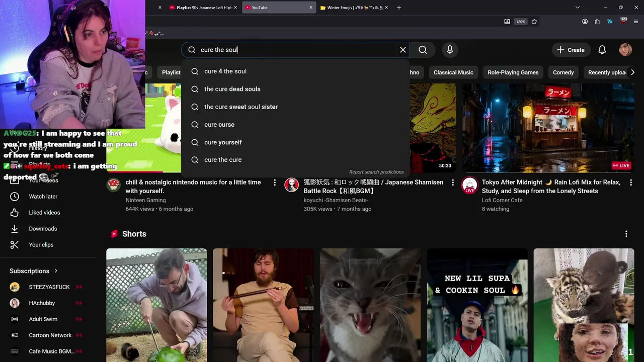644x362 pixels.
Task: Open a new browser tab with plus
Action: (399, 8)
